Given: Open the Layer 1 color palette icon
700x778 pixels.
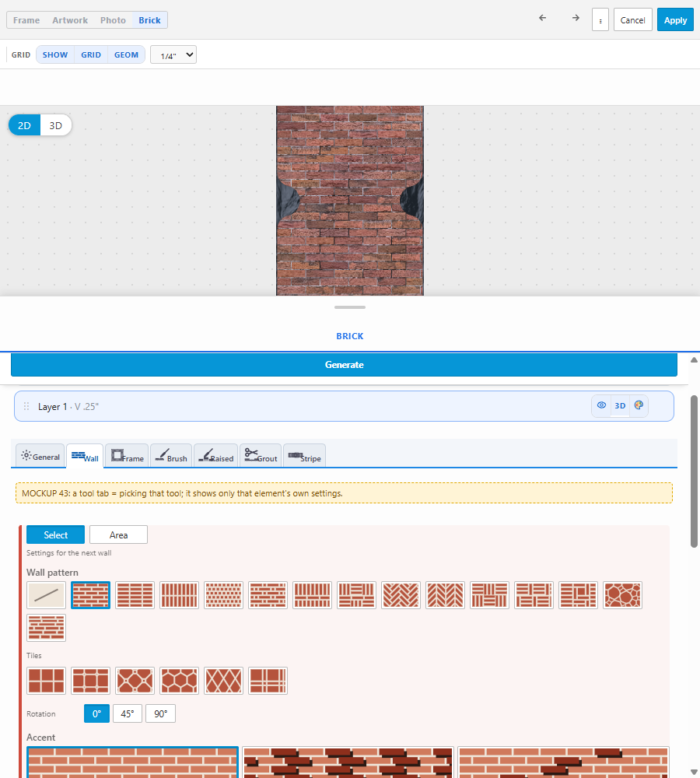Looking at the screenshot, I should [639, 405].
